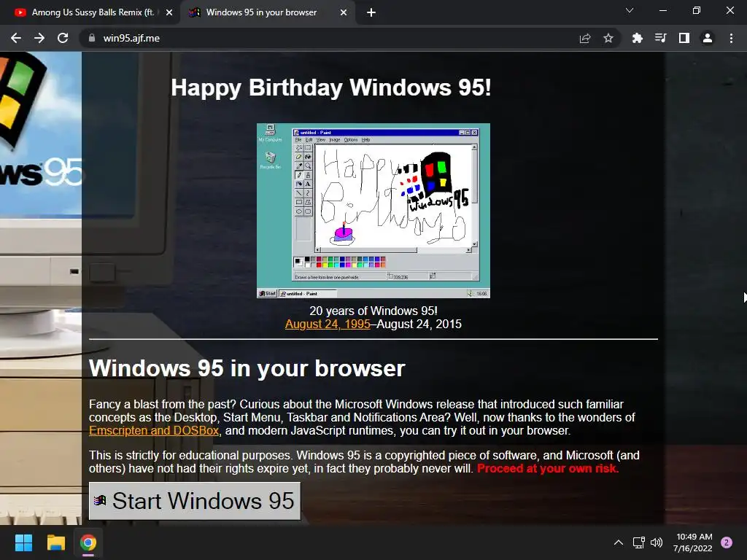Reload the win95.ajf.me page
This screenshot has height=560, width=747.
[63, 38]
